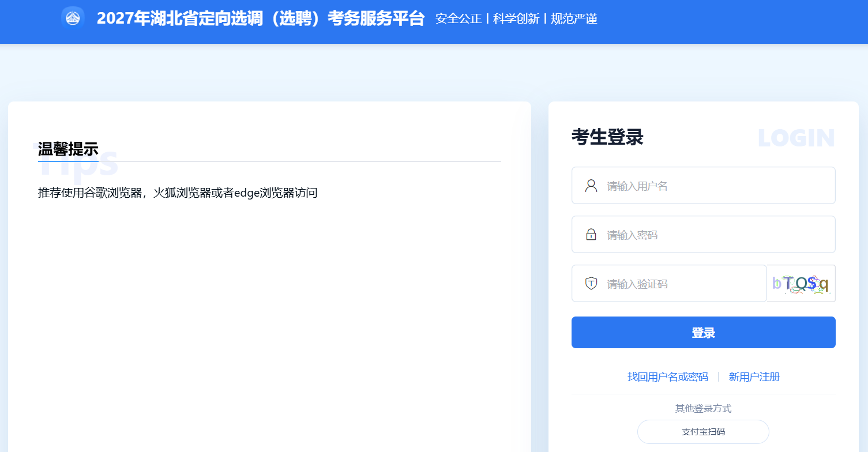The width and height of the screenshot is (868, 452).
Task: Click the 考生登录 heading
Action: (607, 138)
